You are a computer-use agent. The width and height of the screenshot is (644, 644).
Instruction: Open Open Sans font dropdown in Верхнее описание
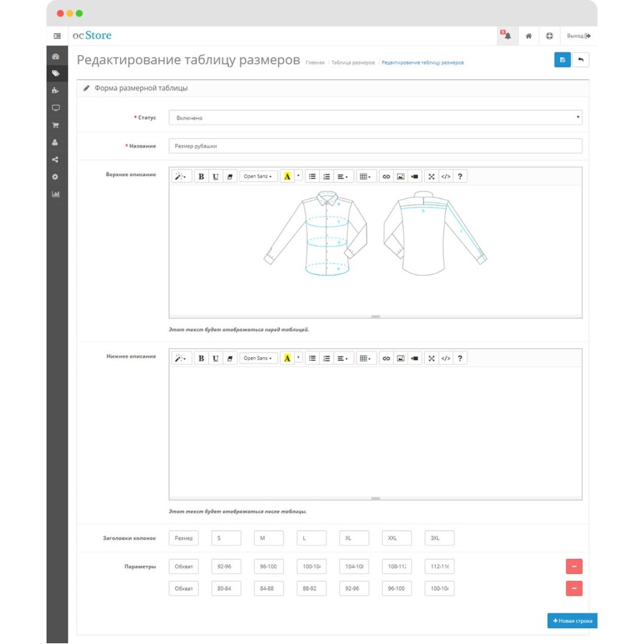tap(258, 177)
